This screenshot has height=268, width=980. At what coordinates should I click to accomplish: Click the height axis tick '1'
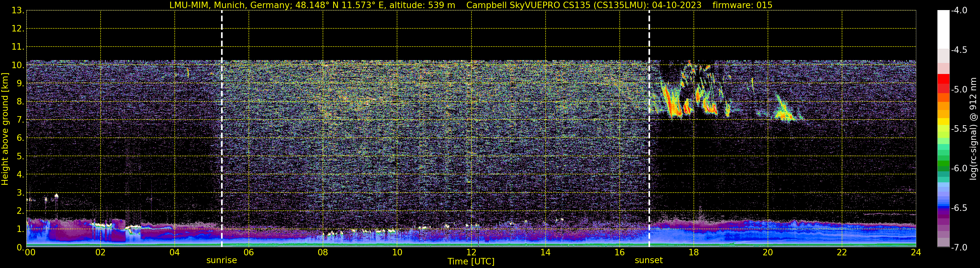tap(20, 229)
